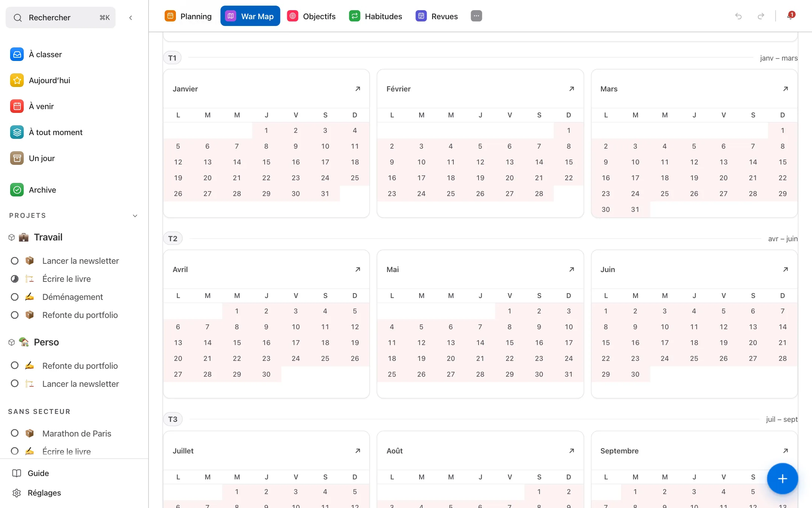Collapse the PROJETS section chevron
This screenshot has width=812, height=508.
click(135, 216)
